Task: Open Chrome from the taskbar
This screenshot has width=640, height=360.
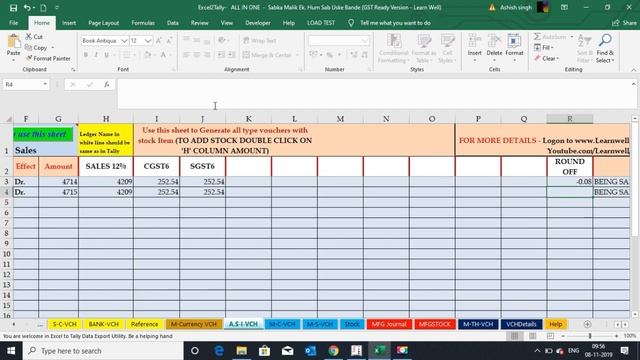Action: pyautogui.click(x=333, y=351)
